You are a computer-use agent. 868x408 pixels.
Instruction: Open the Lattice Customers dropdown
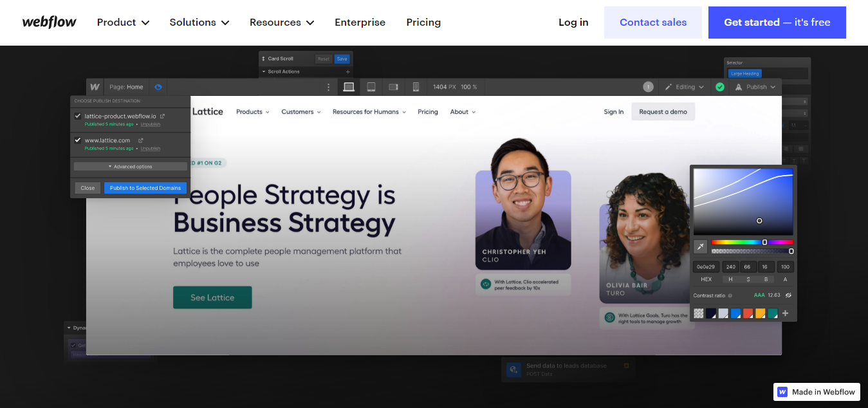point(302,112)
